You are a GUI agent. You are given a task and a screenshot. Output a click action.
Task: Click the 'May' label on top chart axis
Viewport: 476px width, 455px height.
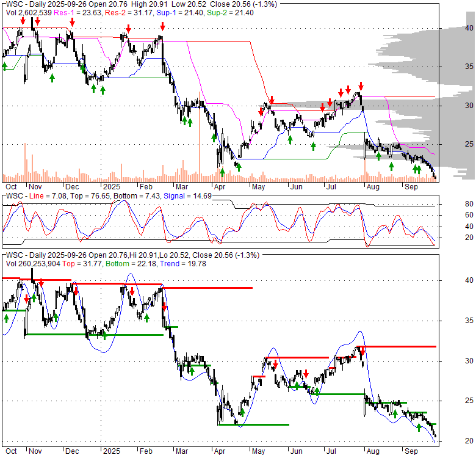click(x=258, y=187)
